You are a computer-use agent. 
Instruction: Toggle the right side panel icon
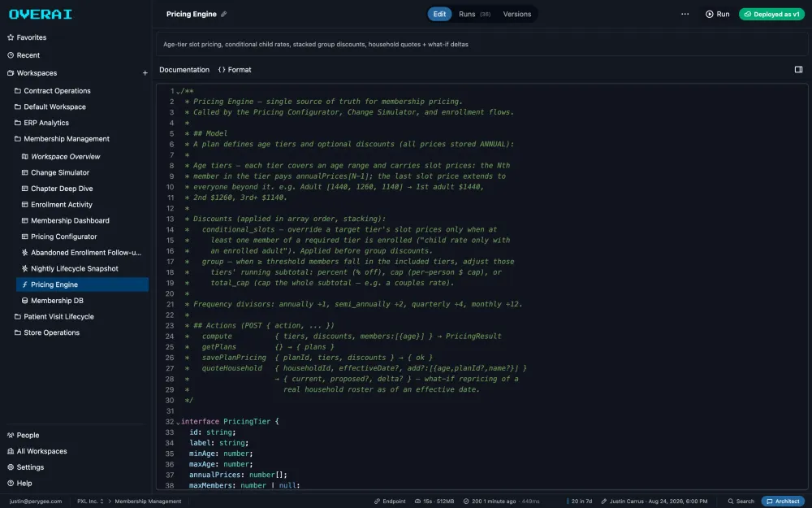click(798, 69)
